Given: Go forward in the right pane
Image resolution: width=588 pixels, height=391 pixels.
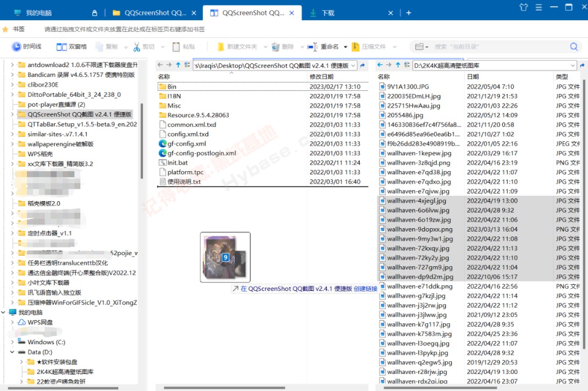Looking at the screenshot, I should pos(388,65).
